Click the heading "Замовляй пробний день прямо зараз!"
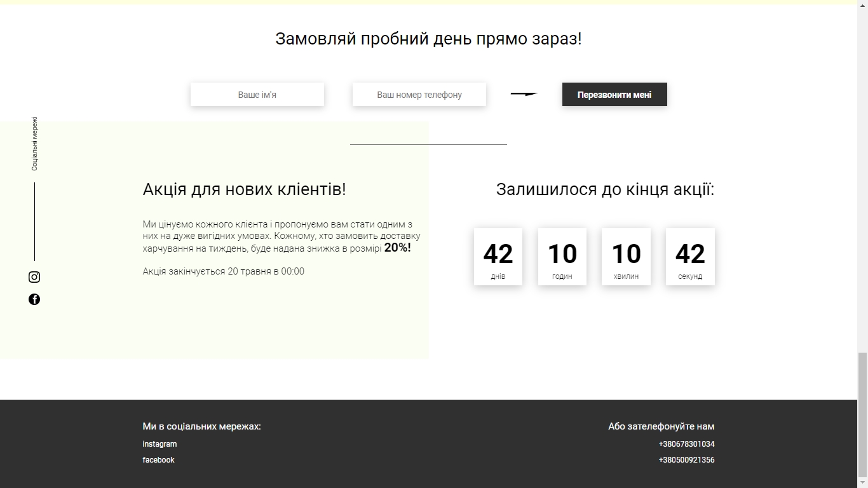The image size is (868, 488). (x=428, y=39)
